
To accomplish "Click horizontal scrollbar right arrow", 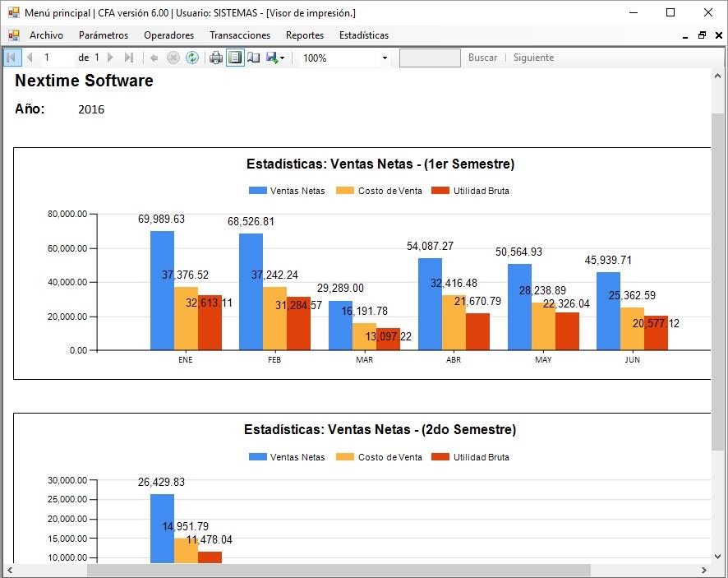I will pos(704,570).
